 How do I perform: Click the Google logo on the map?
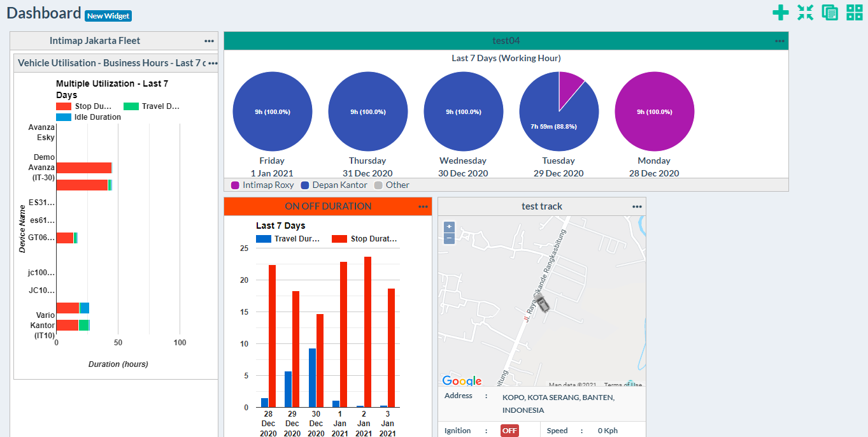(x=462, y=381)
